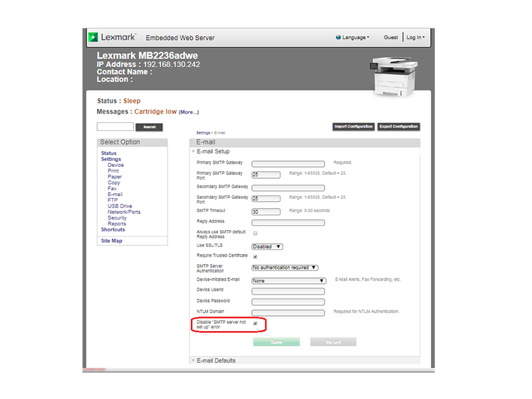Open Network/Ports settings link

124,212
